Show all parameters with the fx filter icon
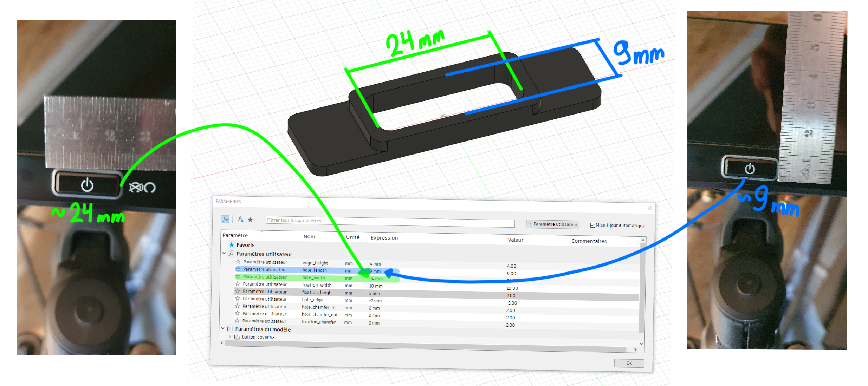Viewport: 868px width, 386px height. pos(225,219)
